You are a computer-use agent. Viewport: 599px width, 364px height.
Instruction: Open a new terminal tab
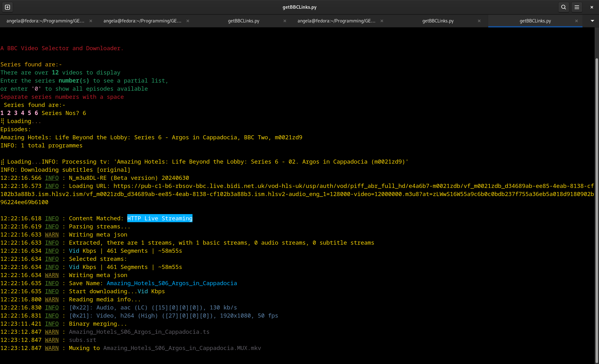click(7, 7)
